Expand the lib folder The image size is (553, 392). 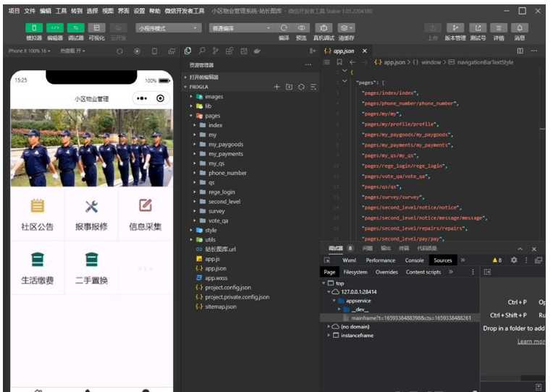coord(191,106)
